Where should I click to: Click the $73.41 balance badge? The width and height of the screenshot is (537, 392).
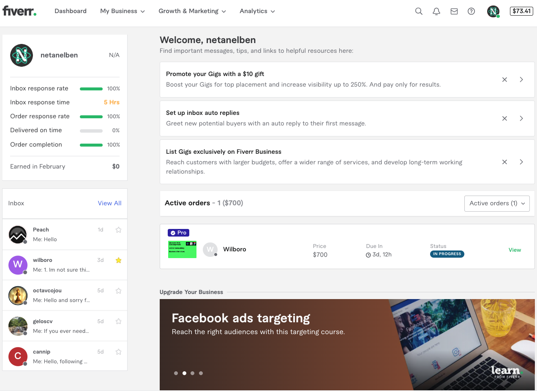[521, 11]
